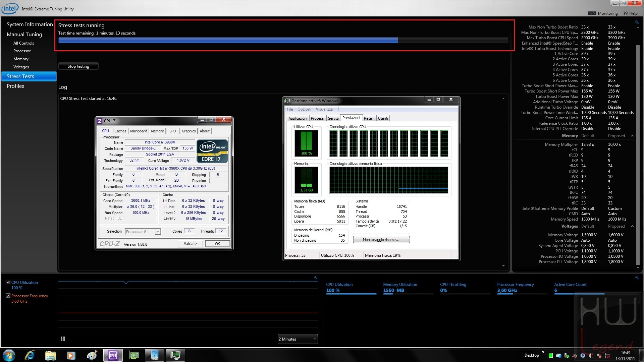Open Windows Media Player from taskbar

(71, 355)
